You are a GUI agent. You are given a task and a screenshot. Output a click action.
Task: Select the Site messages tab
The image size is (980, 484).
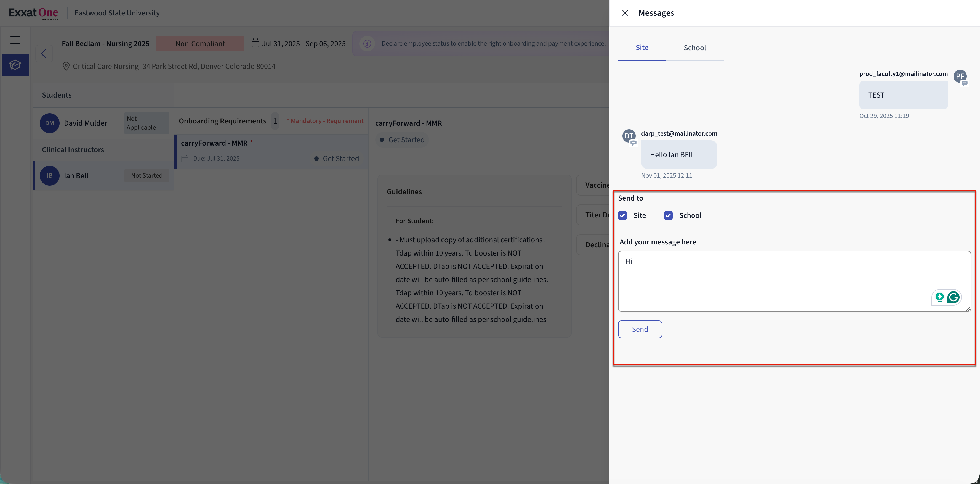642,48
